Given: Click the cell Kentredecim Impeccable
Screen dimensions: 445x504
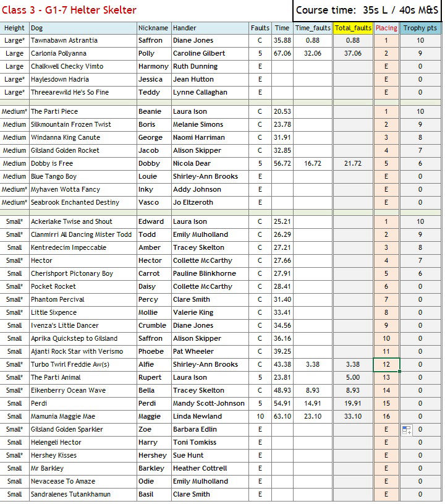Looking at the screenshot, I should pyautogui.click(x=83, y=247).
